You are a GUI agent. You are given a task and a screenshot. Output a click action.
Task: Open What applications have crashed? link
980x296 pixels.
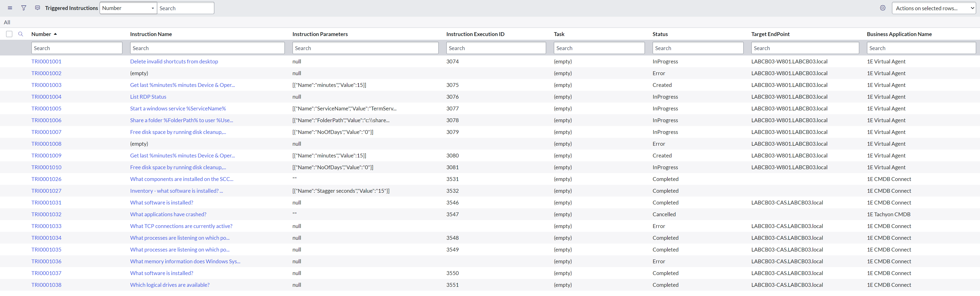click(168, 214)
